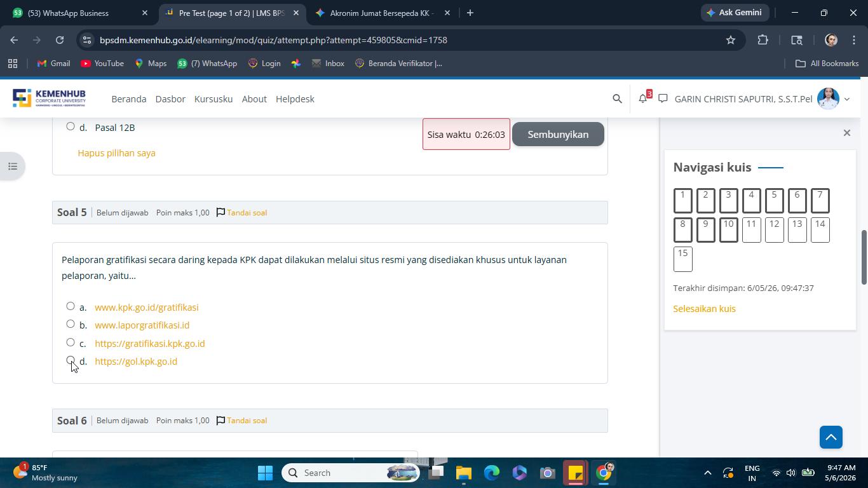
Task: Expand the user profile dropdown arrow
Action: pyautogui.click(x=846, y=99)
